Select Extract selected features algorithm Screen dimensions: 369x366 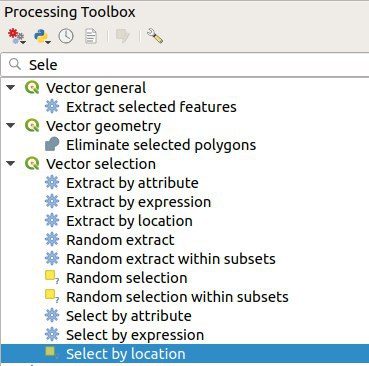point(151,107)
